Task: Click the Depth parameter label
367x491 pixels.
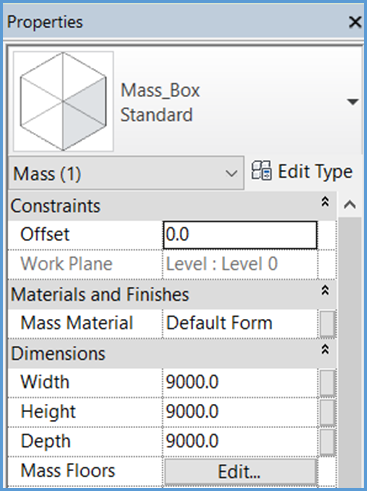Action: point(46,441)
